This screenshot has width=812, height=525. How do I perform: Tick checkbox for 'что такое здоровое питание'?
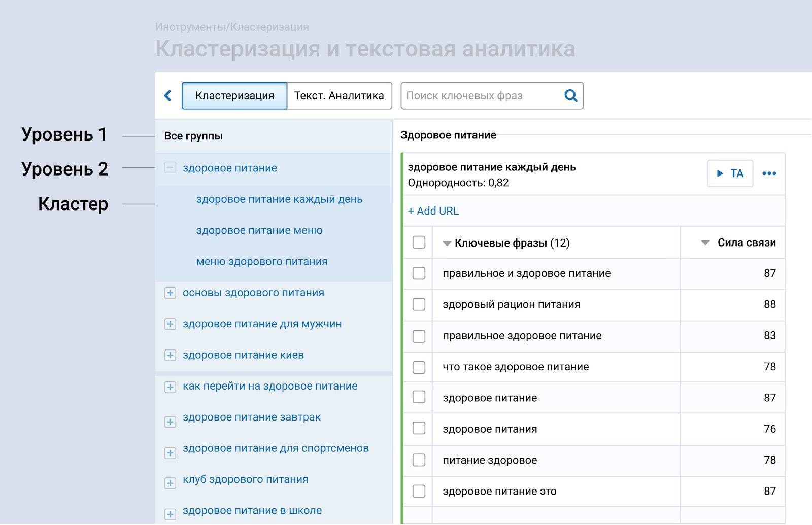pos(419,367)
